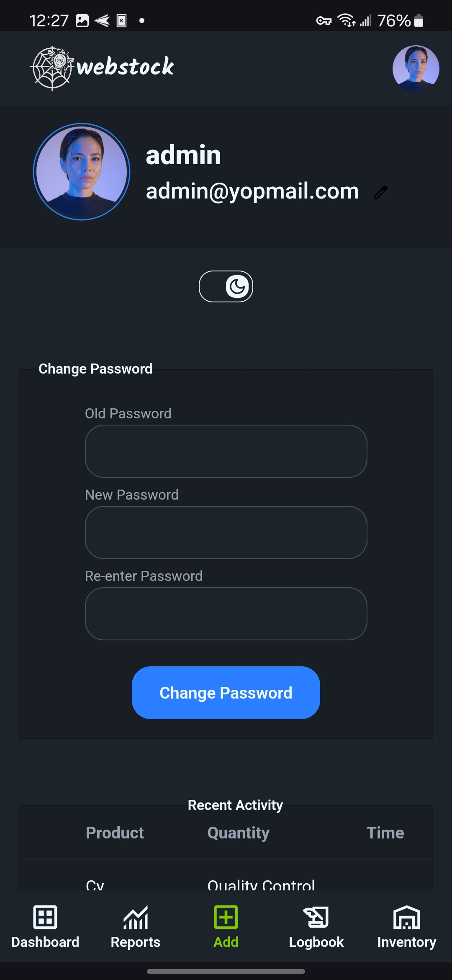This screenshot has width=452, height=980.
Task: Tap the small avatar in header
Action: (x=416, y=68)
